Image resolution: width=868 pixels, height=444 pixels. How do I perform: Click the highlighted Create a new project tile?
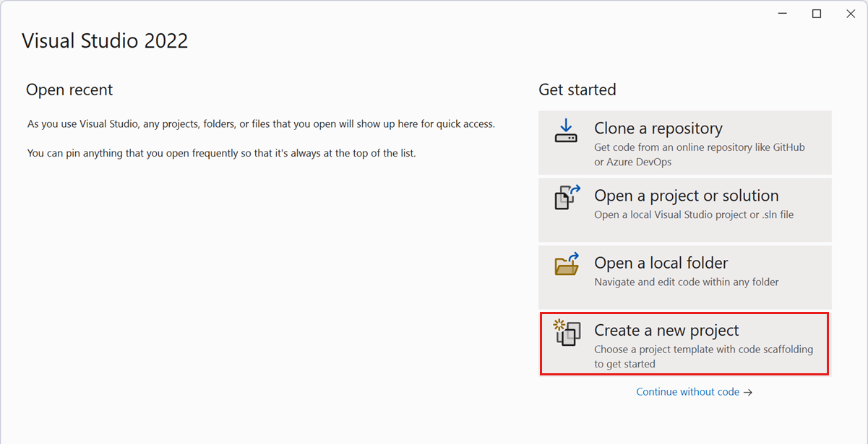[x=684, y=344]
